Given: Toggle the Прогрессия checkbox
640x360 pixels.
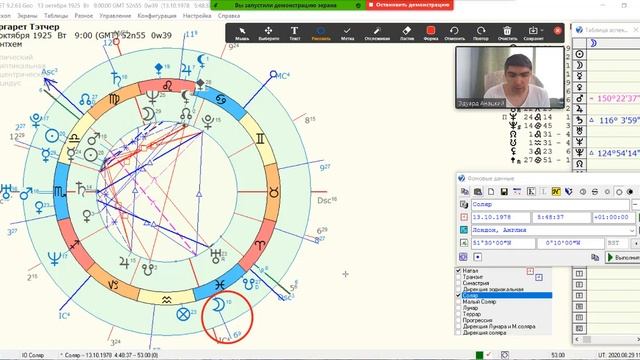Looking at the screenshot, I should point(458,320).
